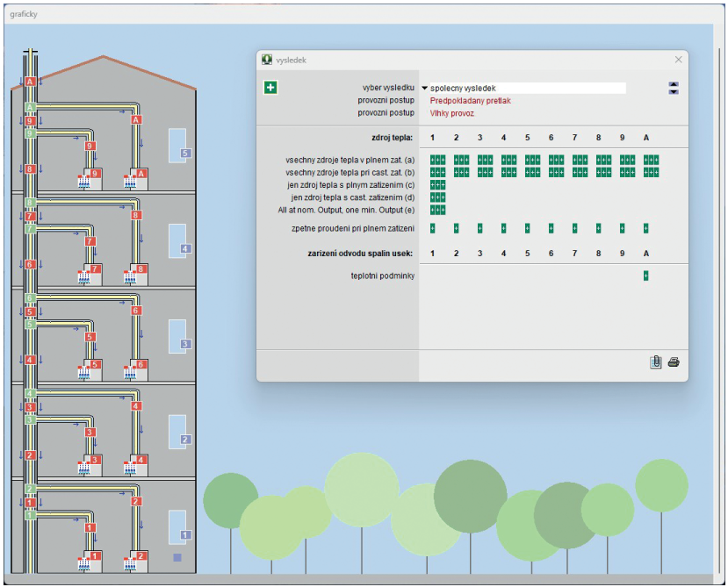Open the vyber vysledku dropdown arrow
Viewport: 728px width, 587px height.
point(424,89)
